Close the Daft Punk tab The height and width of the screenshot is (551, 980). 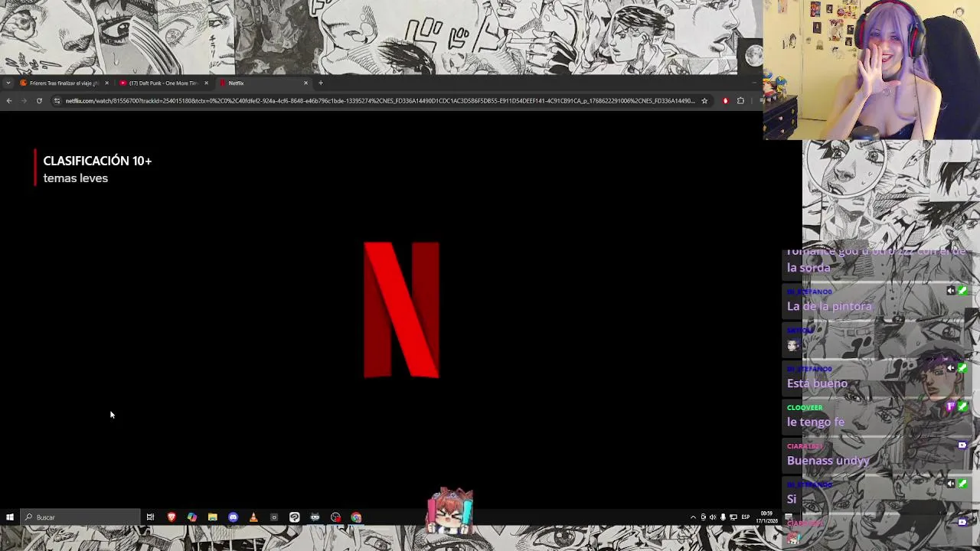[206, 83]
